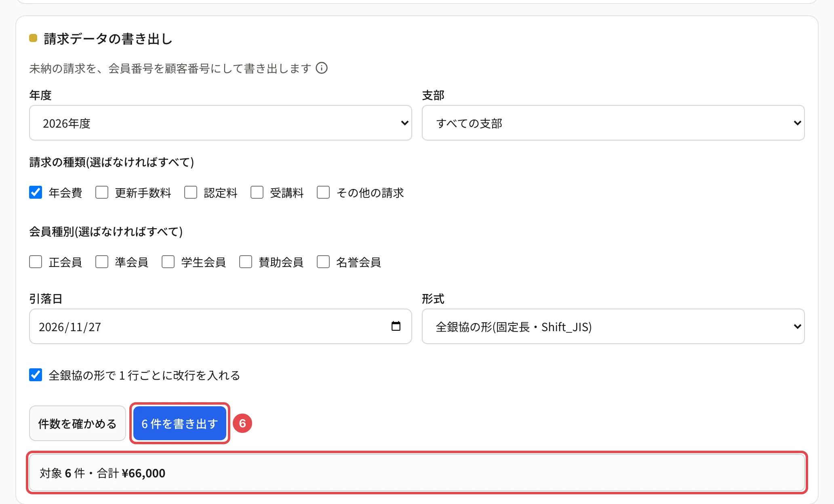834x504 pixels.
Task: Open the 年度 dropdown showing 2026年度
Action: coord(221,123)
